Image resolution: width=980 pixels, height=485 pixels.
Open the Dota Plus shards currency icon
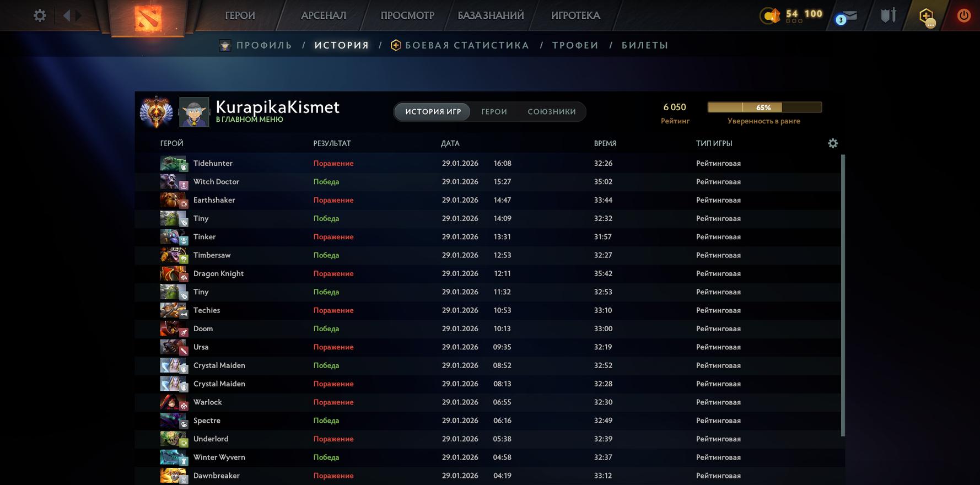[x=770, y=15]
